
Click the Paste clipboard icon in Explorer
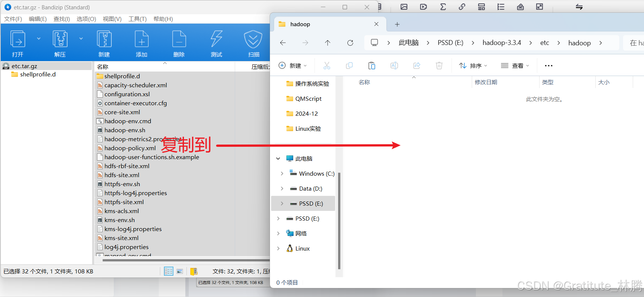(372, 66)
